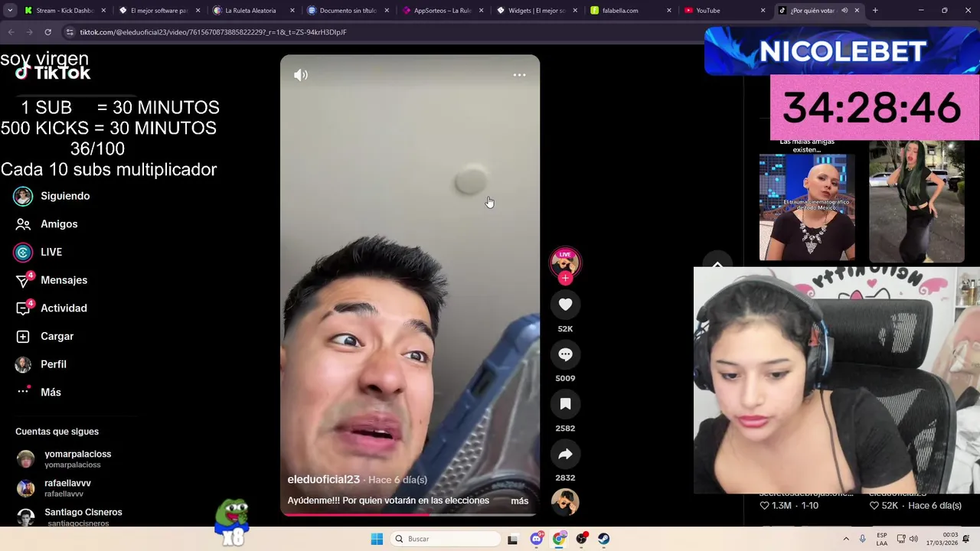Image resolution: width=980 pixels, height=551 pixels.
Task: Click the browser address bar URL
Action: pos(213,32)
